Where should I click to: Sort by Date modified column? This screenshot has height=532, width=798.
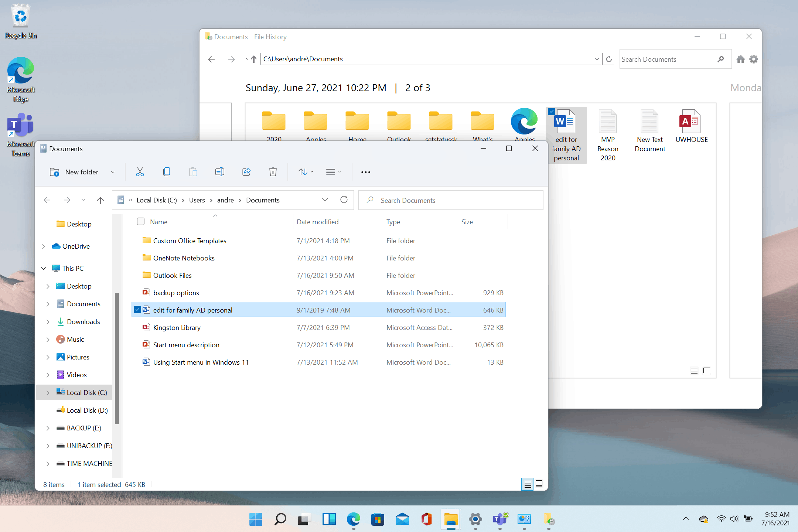[x=318, y=222]
